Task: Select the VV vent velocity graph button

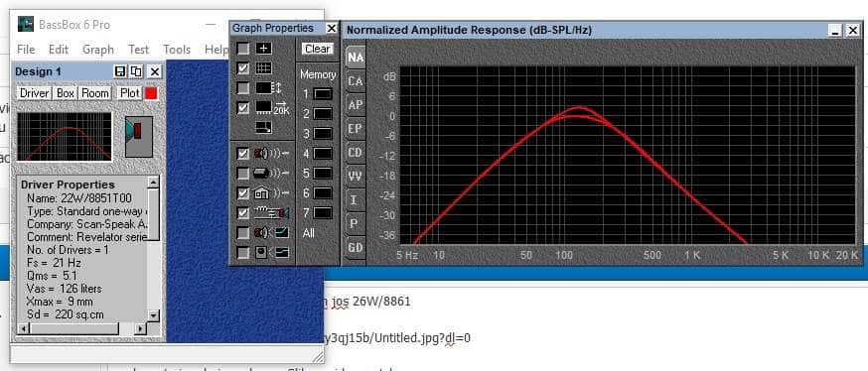Action: (356, 177)
